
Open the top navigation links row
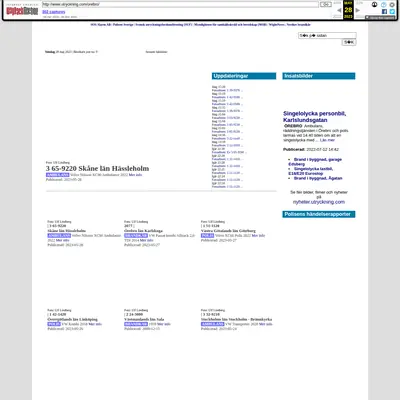(200, 25)
